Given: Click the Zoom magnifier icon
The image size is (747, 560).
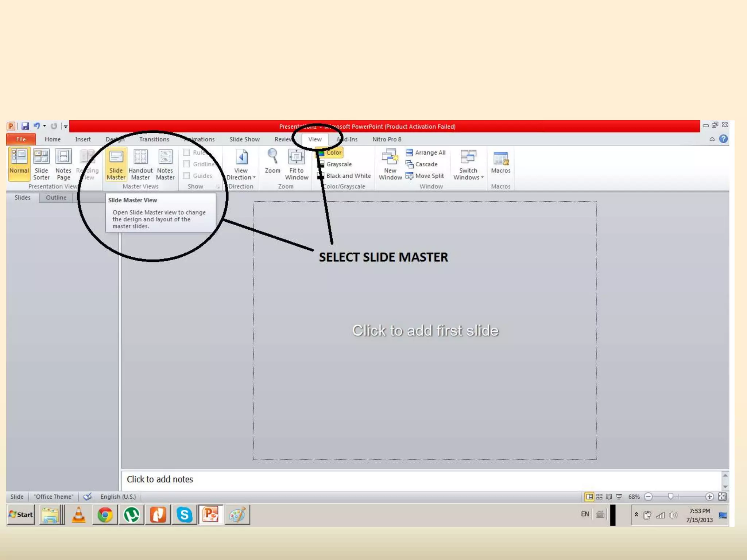Looking at the screenshot, I should [x=272, y=157].
